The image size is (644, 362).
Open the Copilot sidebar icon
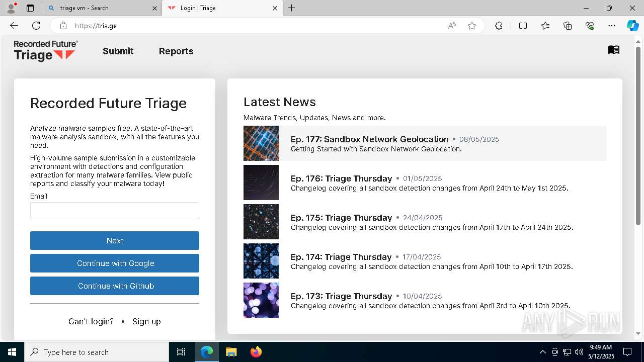632,26
